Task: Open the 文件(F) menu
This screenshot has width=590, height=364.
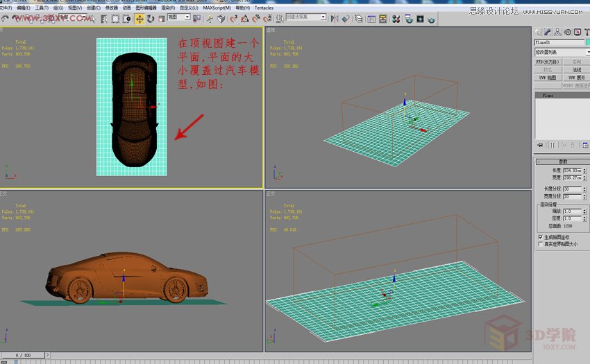Action: tap(6, 8)
